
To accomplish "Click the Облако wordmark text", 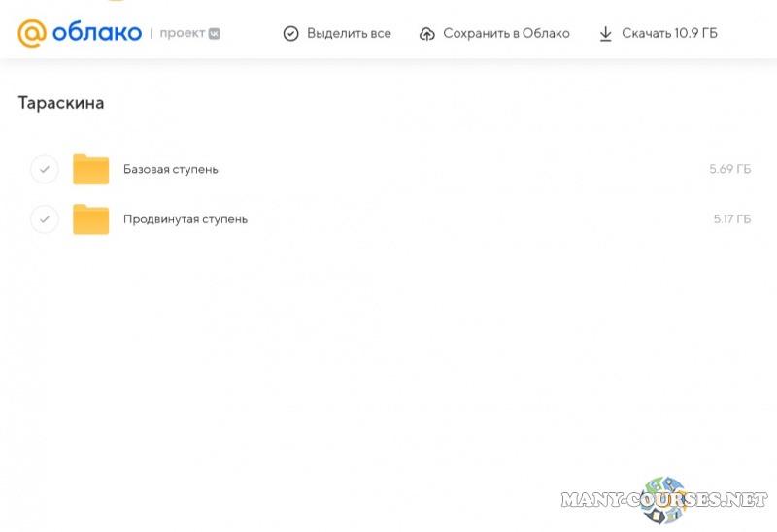I will coord(96,33).
